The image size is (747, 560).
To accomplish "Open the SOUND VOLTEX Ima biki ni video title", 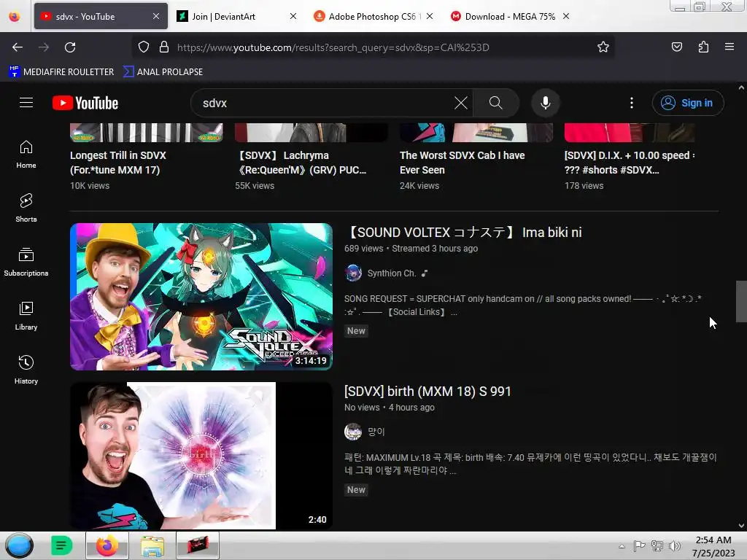I will 463,232.
